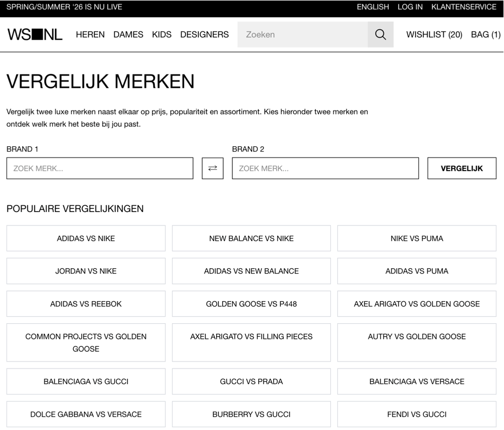Choose Gucci vs Prada comparison
This screenshot has height=430, width=504.
[x=251, y=381]
